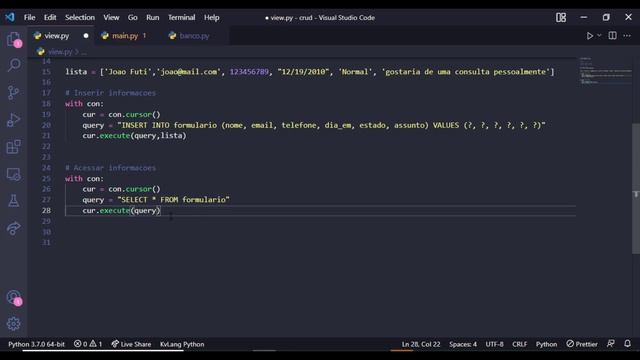Click cur.execute(query) on line 28
640x360 pixels.
[x=122, y=211]
